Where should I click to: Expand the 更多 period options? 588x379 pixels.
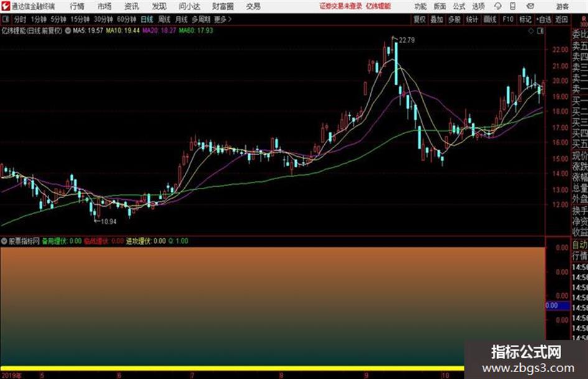[223, 19]
